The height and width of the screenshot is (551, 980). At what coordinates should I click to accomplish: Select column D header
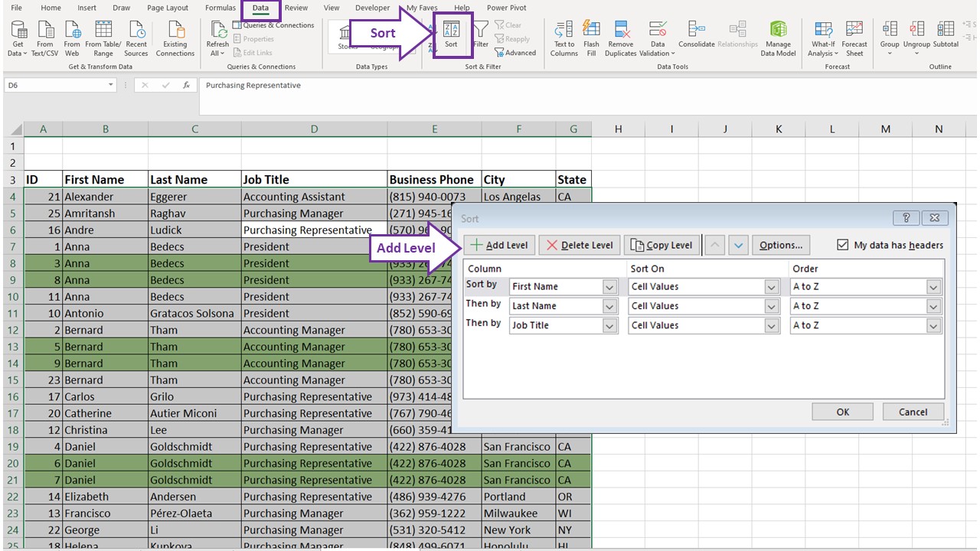pos(314,129)
